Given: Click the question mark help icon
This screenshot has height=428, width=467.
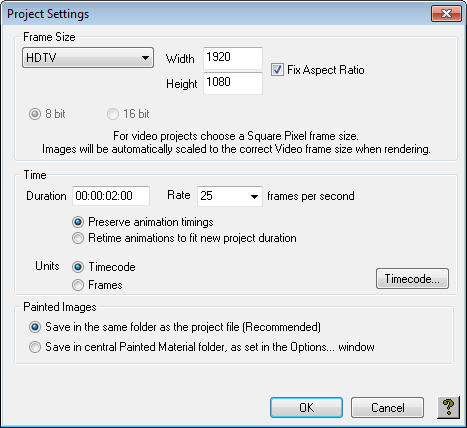Looking at the screenshot, I should click(x=448, y=407).
